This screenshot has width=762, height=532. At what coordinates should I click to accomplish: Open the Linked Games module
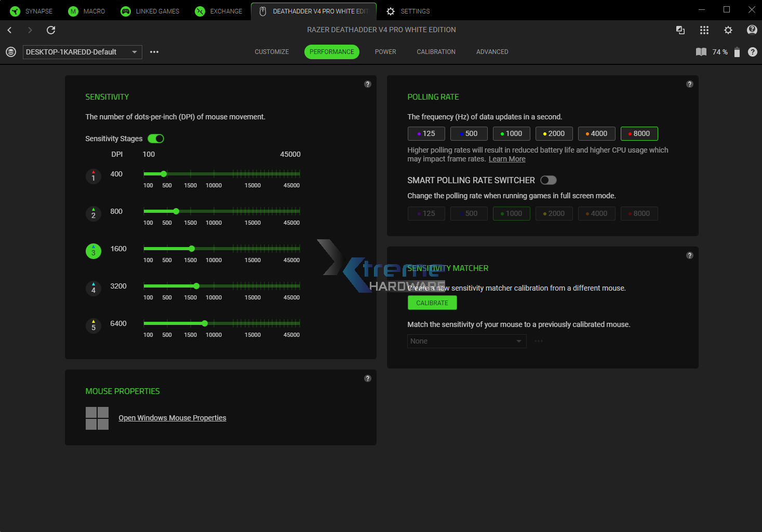click(150, 11)
